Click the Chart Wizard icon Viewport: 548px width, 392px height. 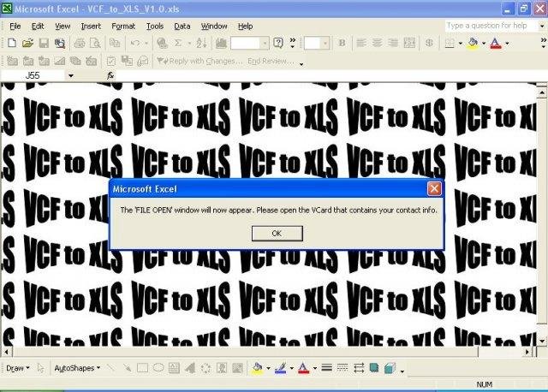(221, 43)
